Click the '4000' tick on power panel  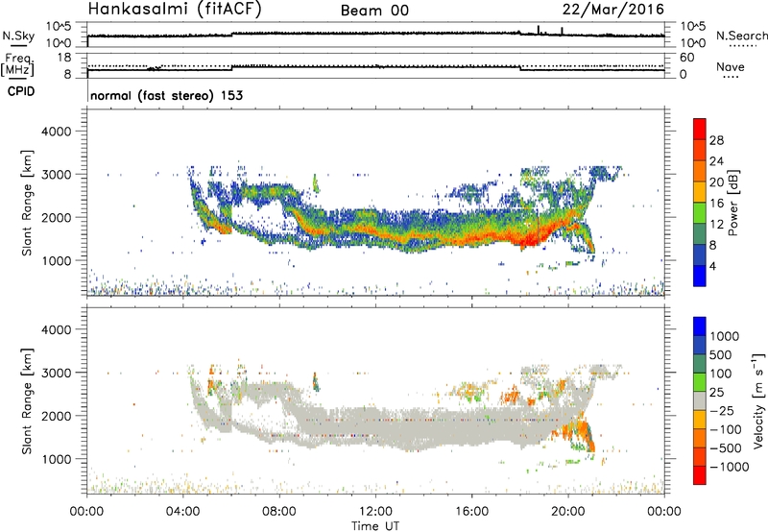tap(57, 132)
